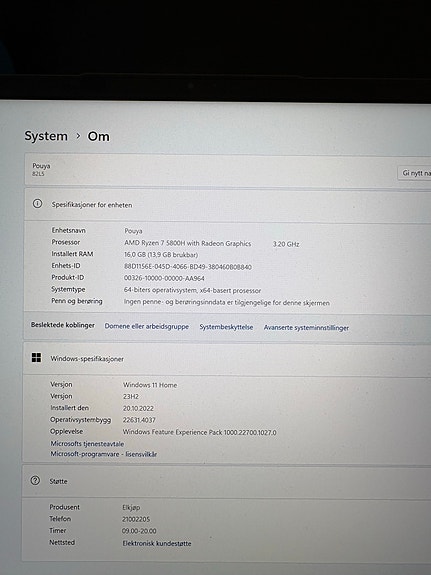The image size is (431, 575).
Task: Click the info icon beside Spesifikasjoner for enheten
Action: (37, 204)
